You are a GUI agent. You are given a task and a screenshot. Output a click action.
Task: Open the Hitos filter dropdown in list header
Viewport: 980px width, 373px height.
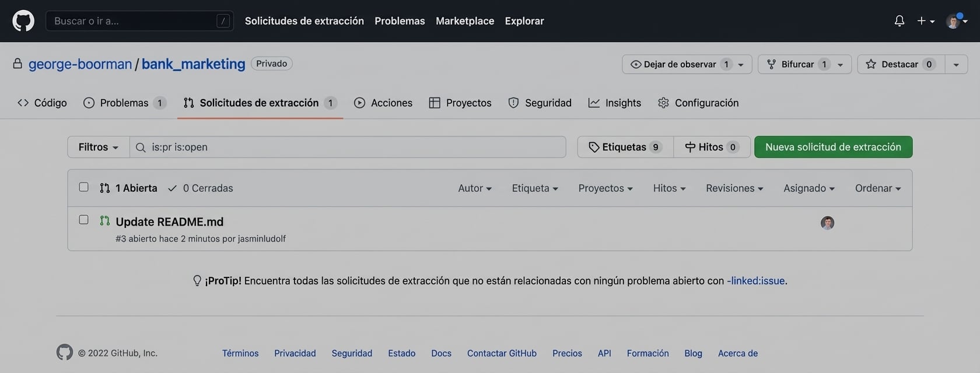pyautogui.click(x=670, y=188)
